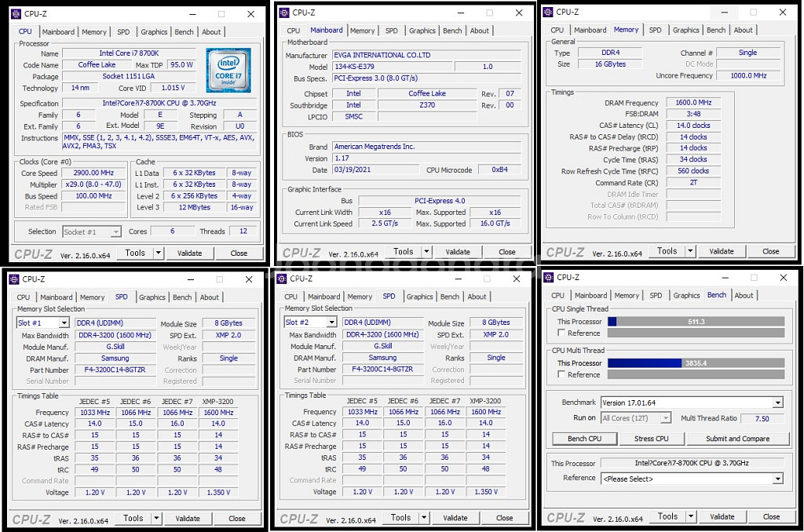
Task: Click the Intel Core i7 logo badge
Action: 228,70
